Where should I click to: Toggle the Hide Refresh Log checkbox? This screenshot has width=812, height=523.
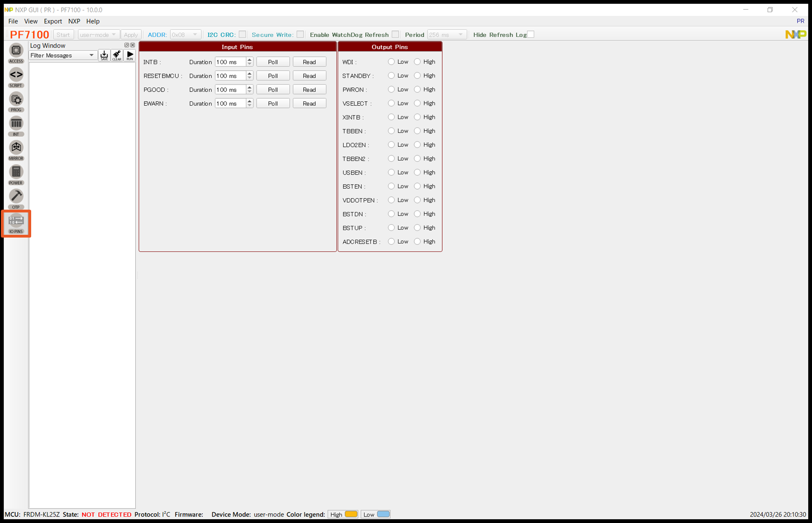(531, 34)
